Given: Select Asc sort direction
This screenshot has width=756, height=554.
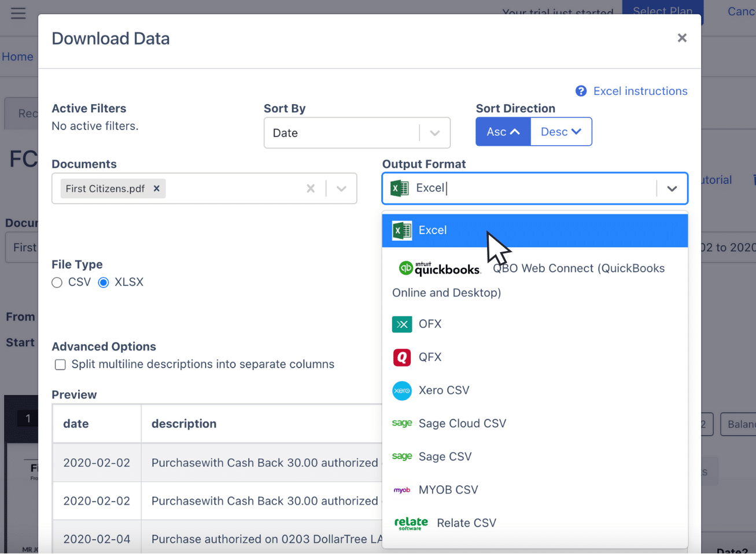Looking at the screenshot, I should [503, 132].
